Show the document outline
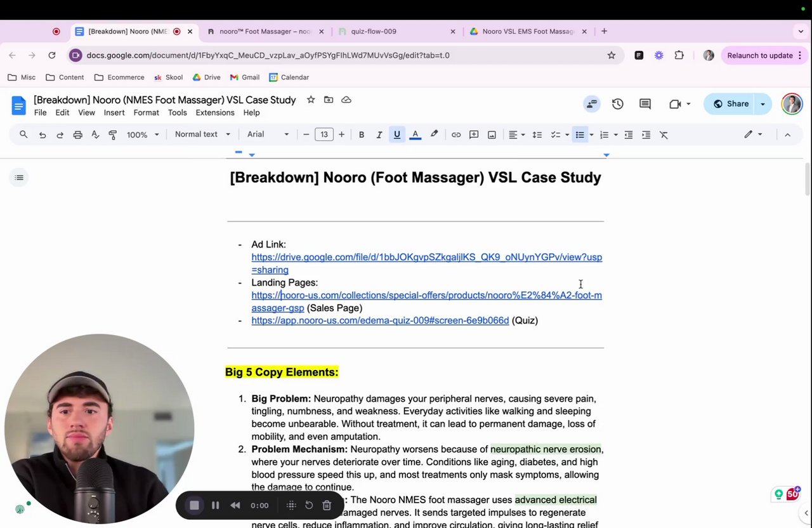 click(19, 178)
